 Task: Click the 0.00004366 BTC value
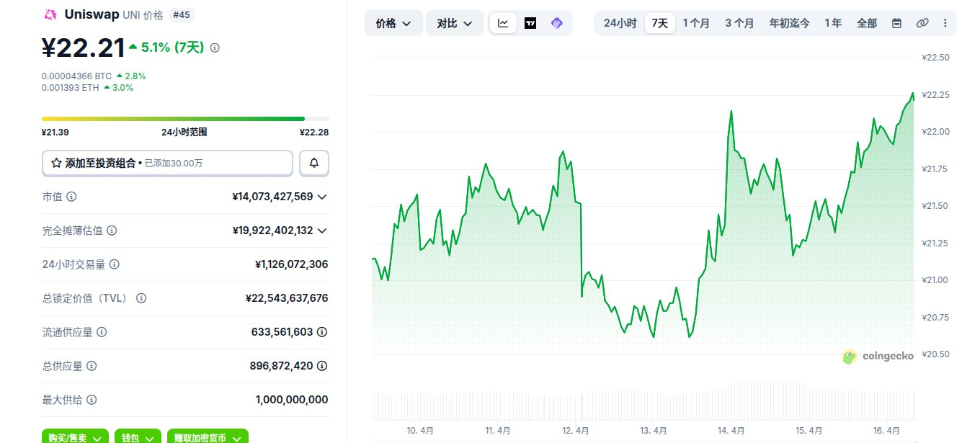76,76
